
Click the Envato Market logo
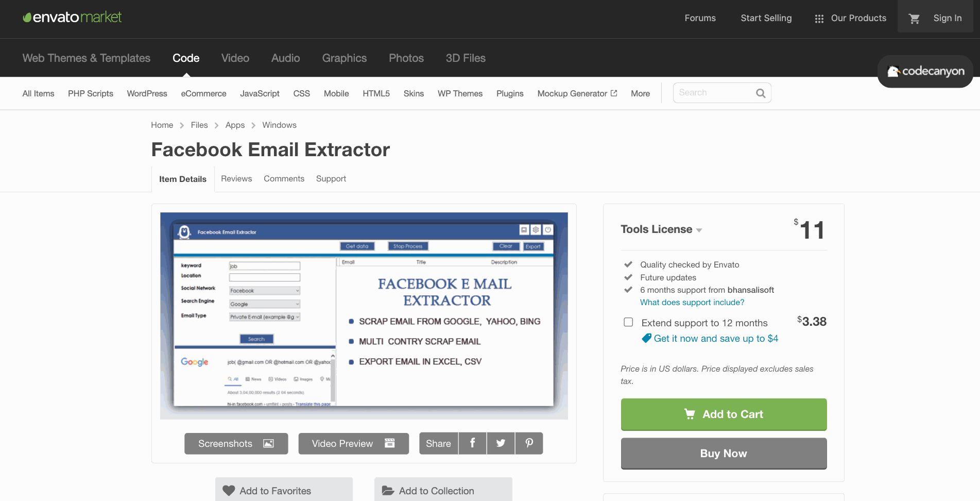(72, 17)
